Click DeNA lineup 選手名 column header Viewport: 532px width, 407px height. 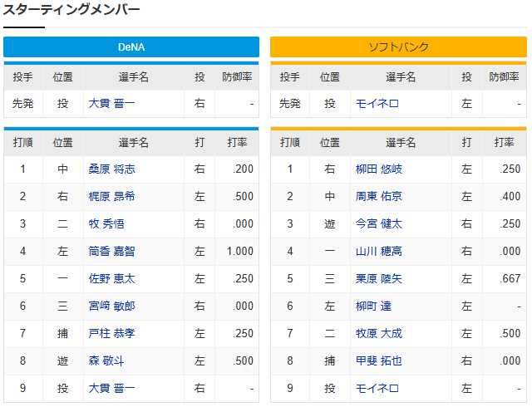[x=134, y=143]
